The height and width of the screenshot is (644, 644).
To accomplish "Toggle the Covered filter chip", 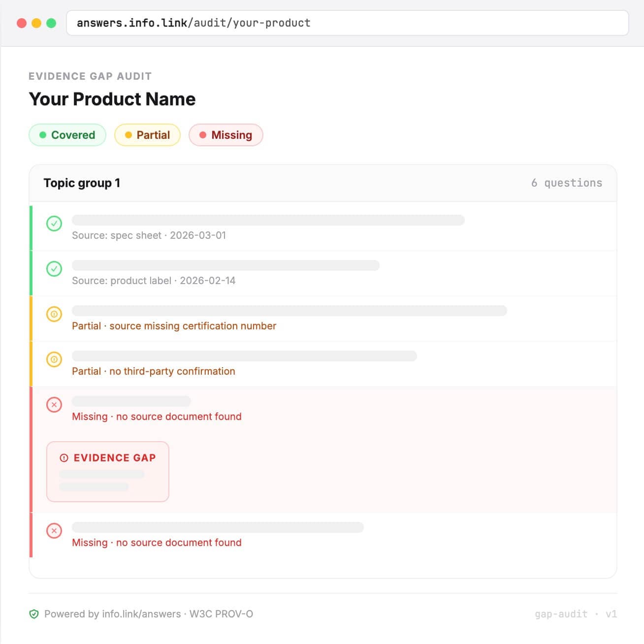I will [x=67, y=135].
